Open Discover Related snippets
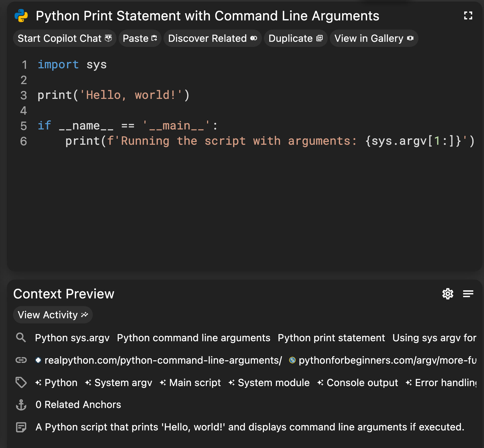The width and height of the screenshot is (484, 448). [212, 38]
